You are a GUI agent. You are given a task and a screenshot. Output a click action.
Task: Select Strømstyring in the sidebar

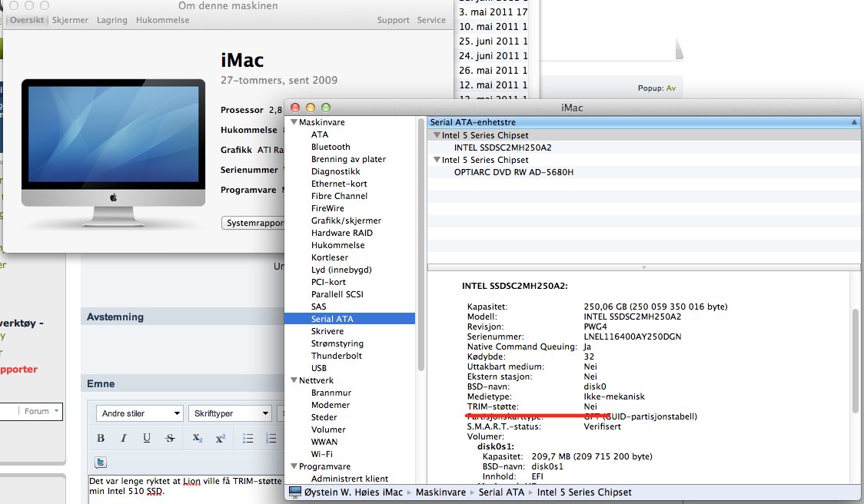coord(337,343)
